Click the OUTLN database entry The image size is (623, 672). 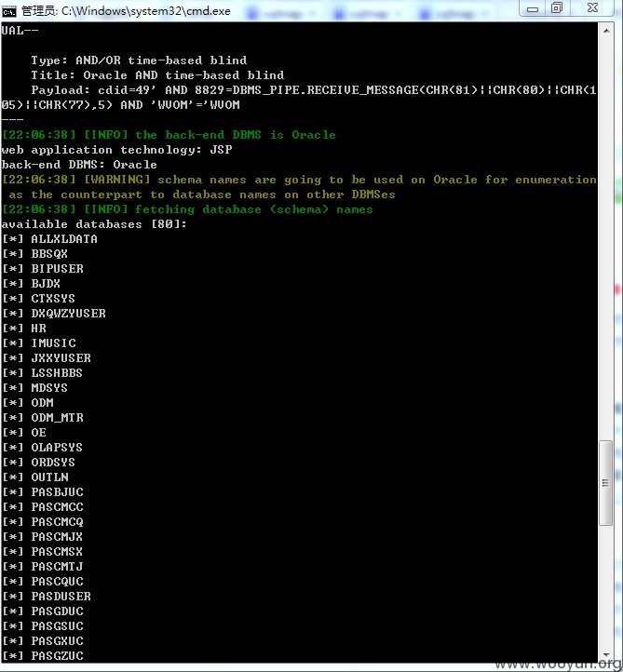[x=35, y=477]
